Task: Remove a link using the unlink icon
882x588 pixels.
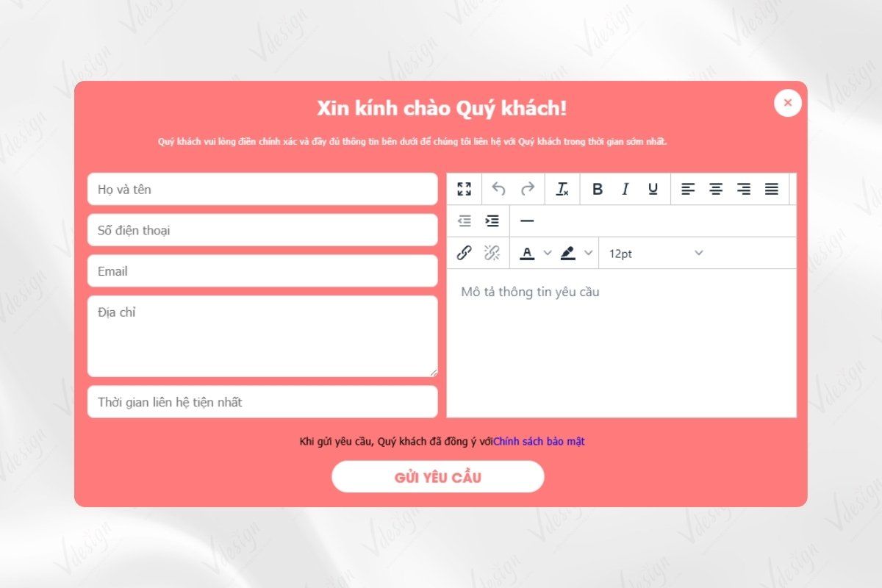Action: [491, 253]
